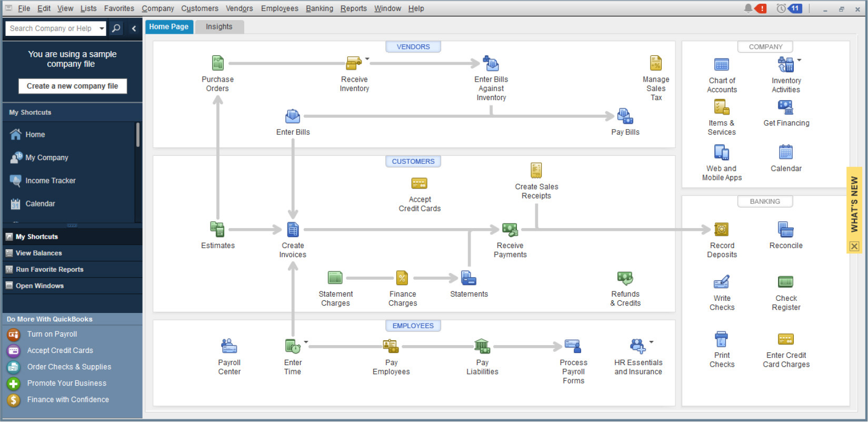Screen dimensions: 868x422
Task: Open the Statements icon
Action: pyautogui.click(x=468, y=278)
